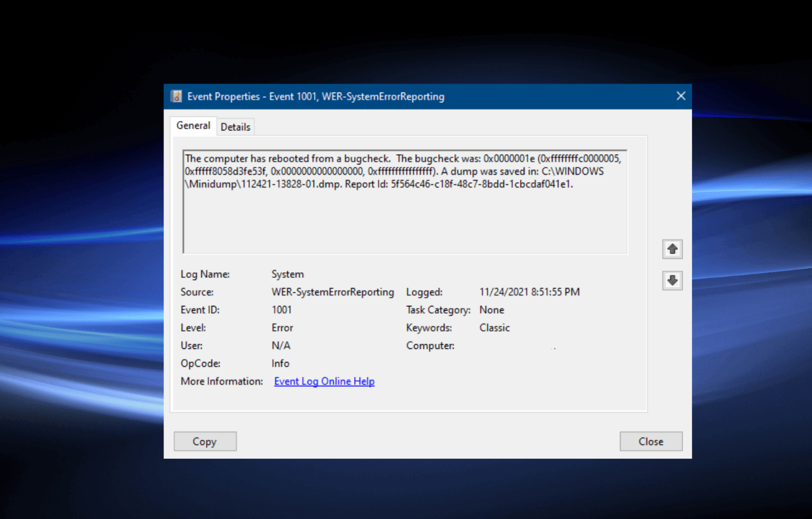Click the Logged label
The width and height of the screenshot is (812, 519).
click(424, 292)
